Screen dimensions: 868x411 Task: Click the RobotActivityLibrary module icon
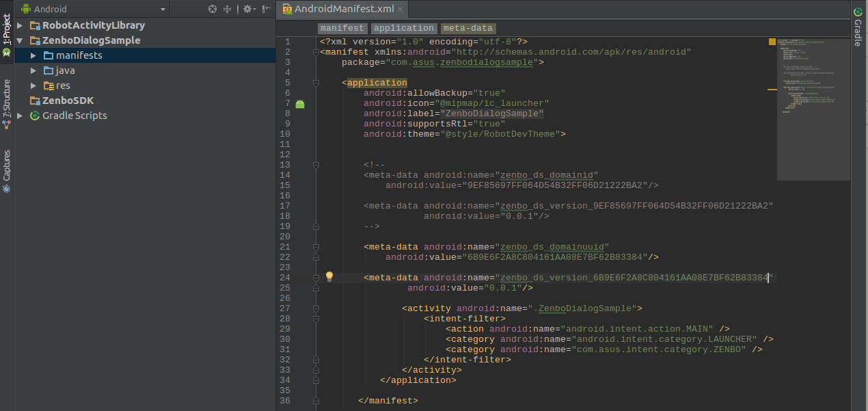35,25
